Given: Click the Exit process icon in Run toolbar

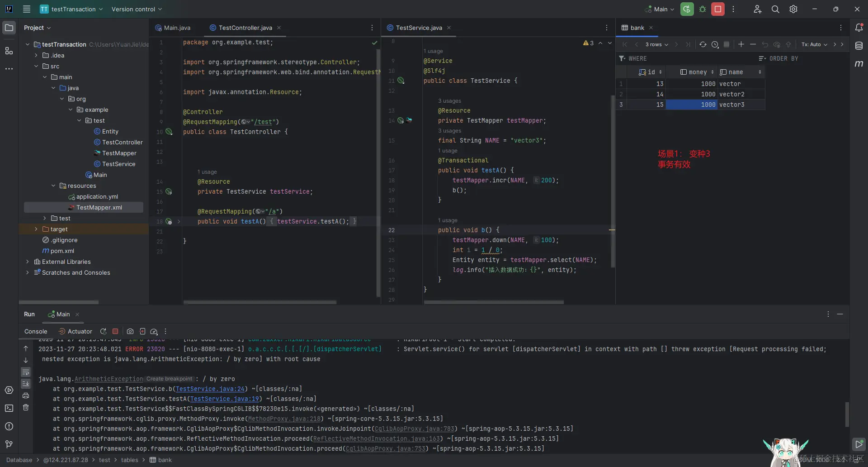Looking at the screenshot, I should pos(142,331).
